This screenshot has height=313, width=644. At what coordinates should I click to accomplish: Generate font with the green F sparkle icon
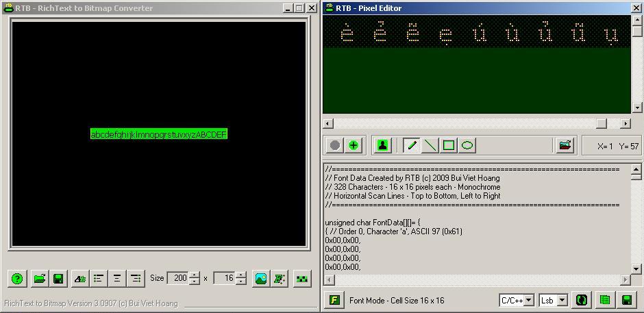[280, 279]
